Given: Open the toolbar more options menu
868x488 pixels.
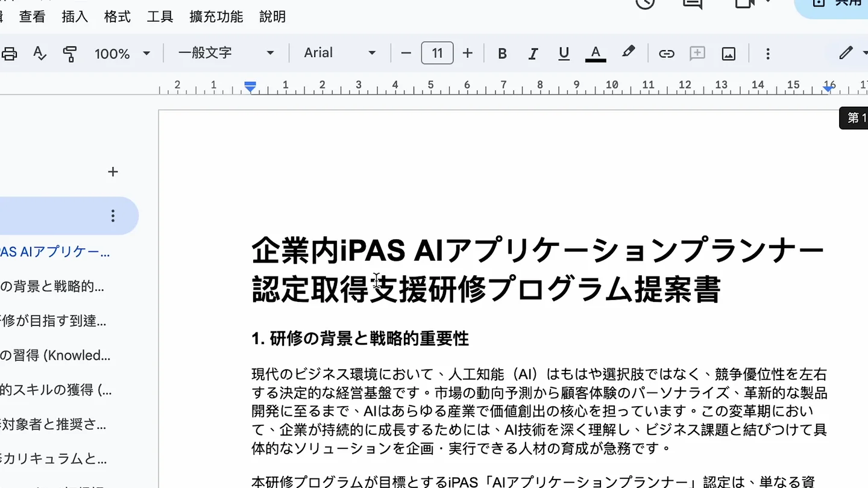Looking at the screenshot, I should pos(767,54).
